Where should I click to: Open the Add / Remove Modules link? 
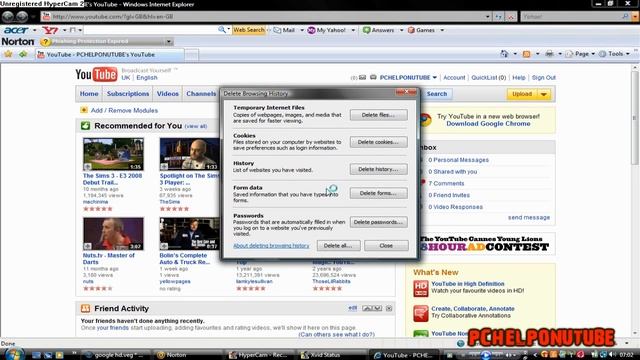124,111
